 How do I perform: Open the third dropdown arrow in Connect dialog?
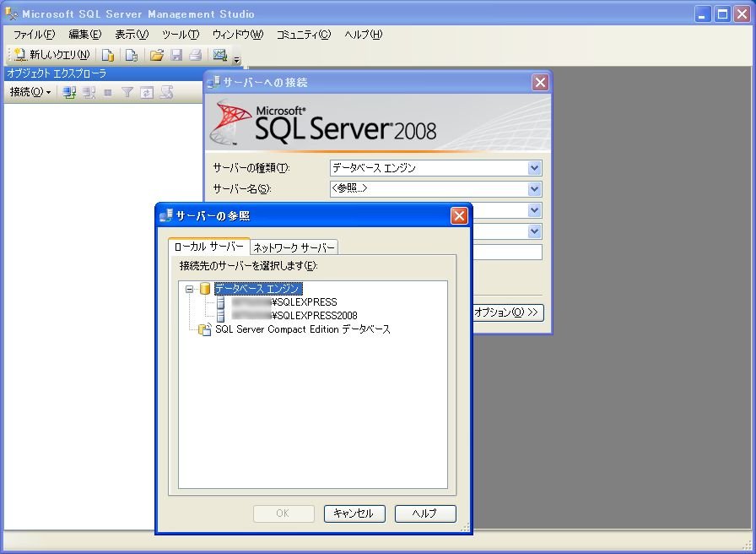[x=534, y=210]
